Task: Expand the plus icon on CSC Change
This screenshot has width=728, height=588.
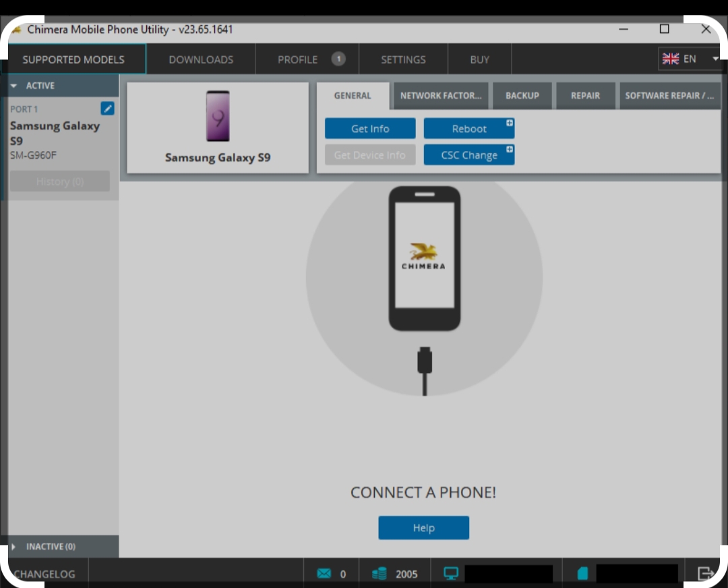Action: 510,149
